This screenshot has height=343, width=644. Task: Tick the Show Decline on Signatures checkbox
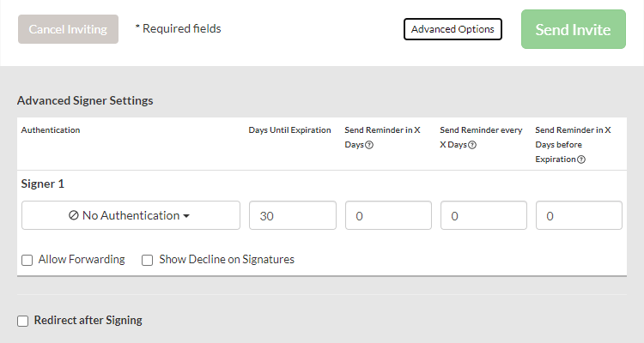(147, 260)
